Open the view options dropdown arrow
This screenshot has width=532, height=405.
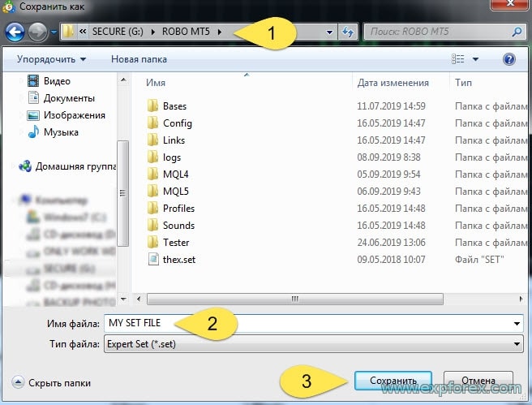point(476,59)
